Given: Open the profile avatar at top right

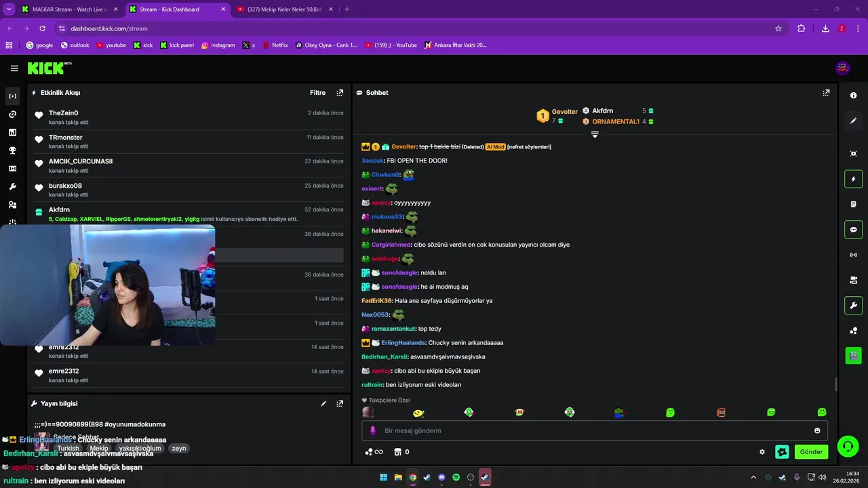Looking at the screenshot, I should pyautogui.click(x=843, y=68).
